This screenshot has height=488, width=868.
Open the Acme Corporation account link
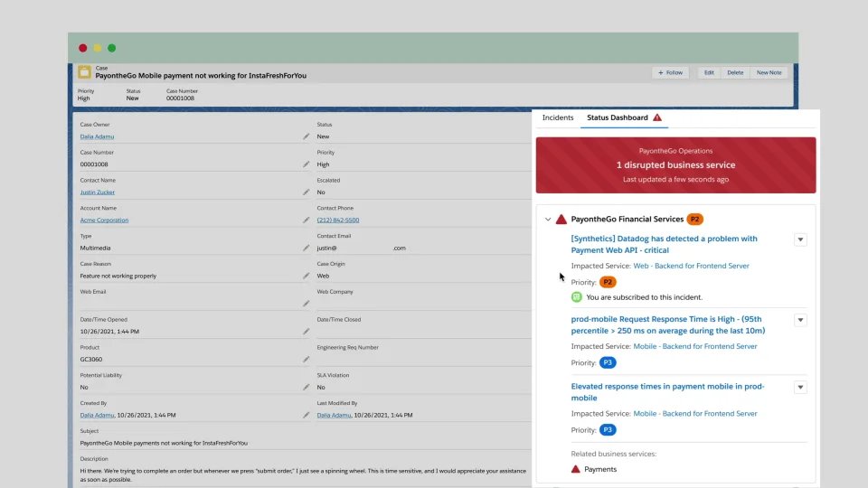pos(104,221)
